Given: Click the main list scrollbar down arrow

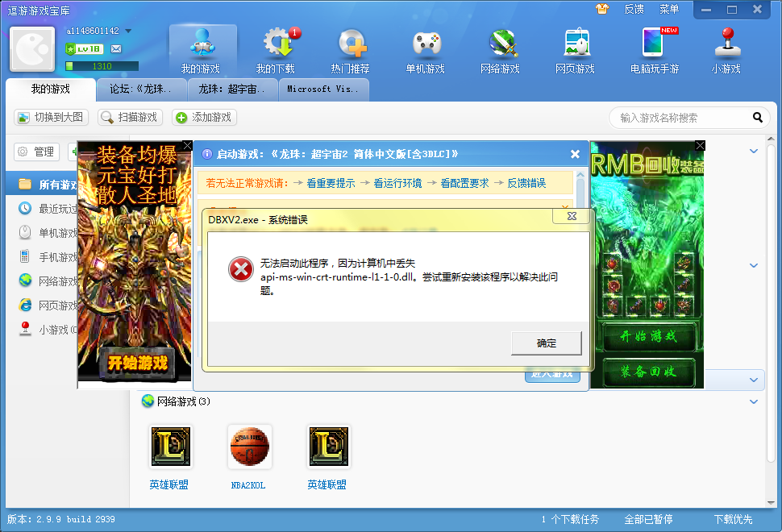Looking at the screenshot, I should [771, 503].
